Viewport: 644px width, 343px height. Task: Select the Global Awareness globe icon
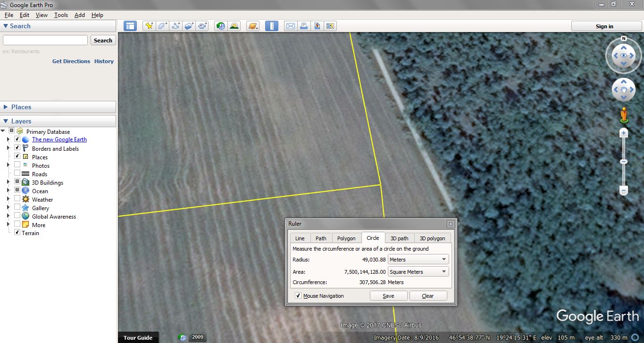pyautogui.click(x=25, y=216)
